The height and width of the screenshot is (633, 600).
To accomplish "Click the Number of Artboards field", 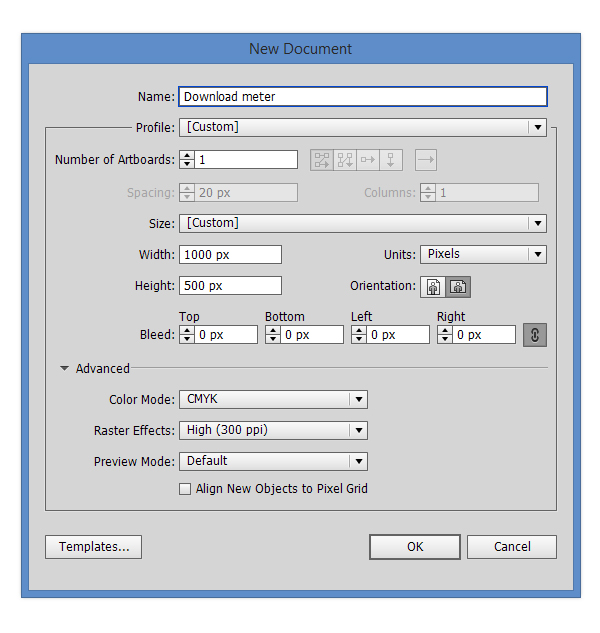I will (x=246, y=160).
